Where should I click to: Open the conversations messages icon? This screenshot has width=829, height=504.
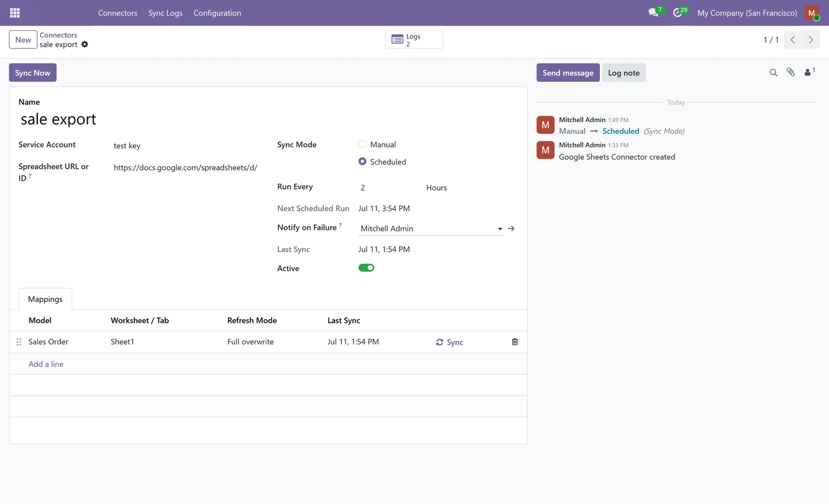[x=653, y=12]
